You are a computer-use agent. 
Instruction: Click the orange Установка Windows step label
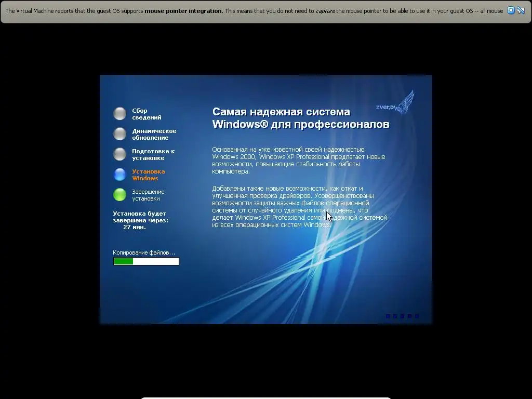click(x=148, y=175)
